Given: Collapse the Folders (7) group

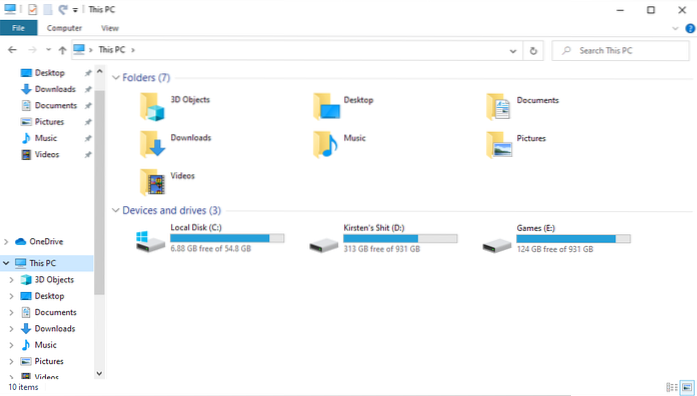Looking at the screenshot, I should pos(116,78).
